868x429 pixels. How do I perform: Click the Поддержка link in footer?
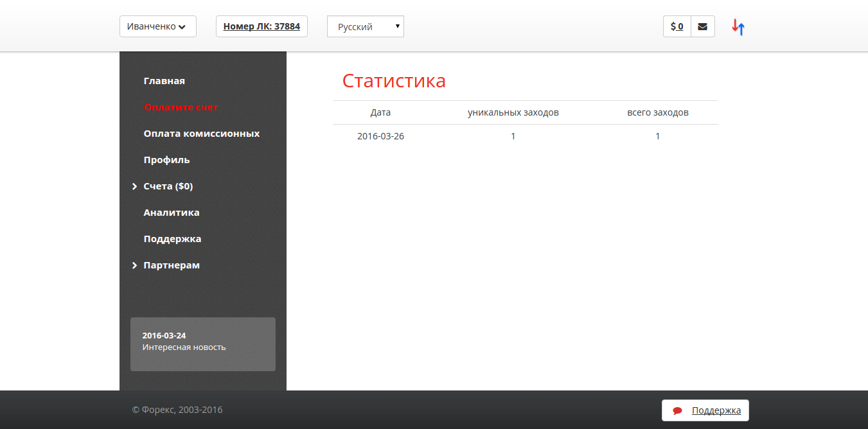716,410
